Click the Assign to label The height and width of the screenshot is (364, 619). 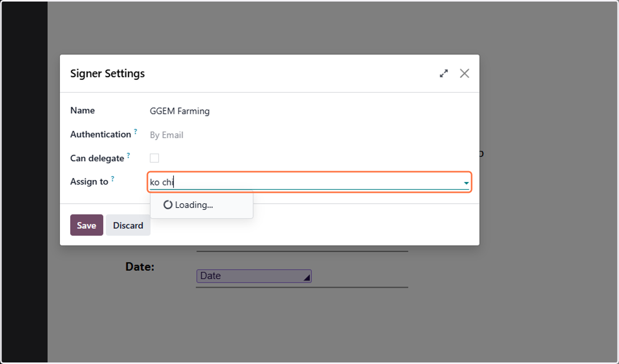[89, 181]
